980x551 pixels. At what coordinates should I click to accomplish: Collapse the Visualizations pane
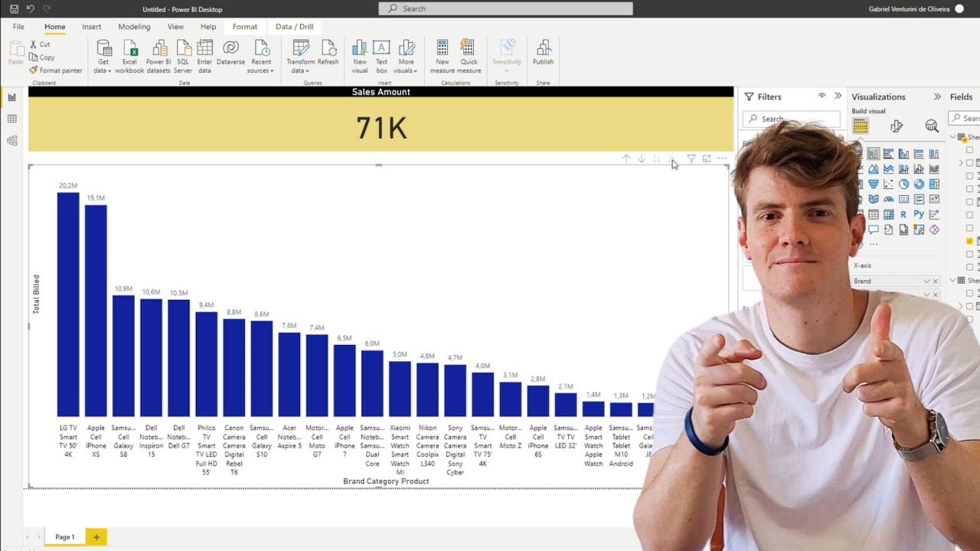click(x=937, y=97)
